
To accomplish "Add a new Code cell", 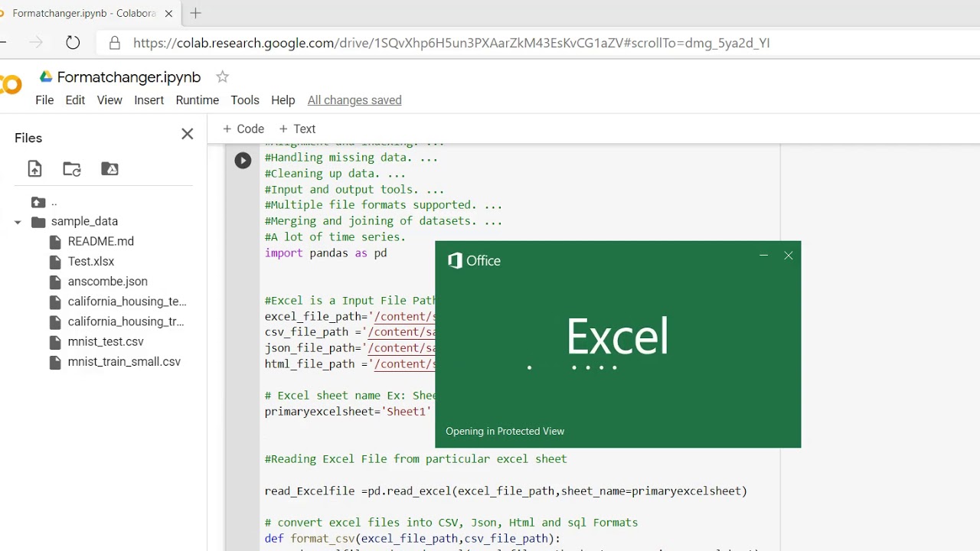I will coord(243,129).
